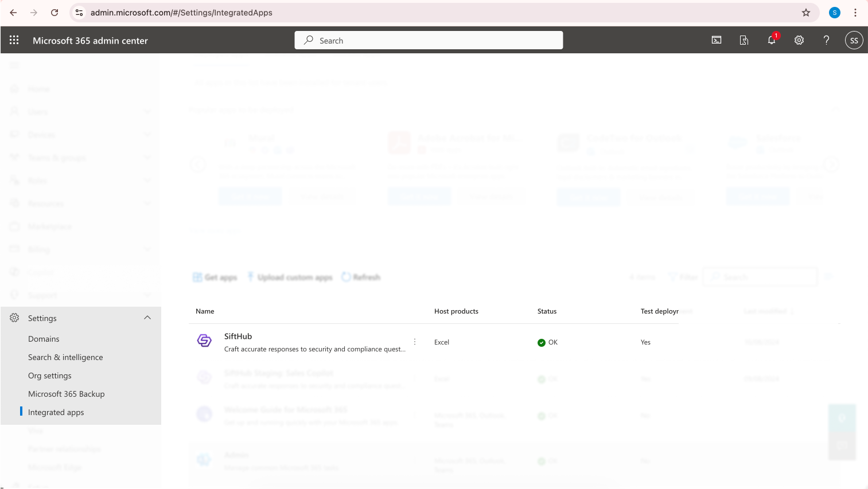Bookmark this page with star icon
This screenshot has height=489, width=868.
(806, 13)
